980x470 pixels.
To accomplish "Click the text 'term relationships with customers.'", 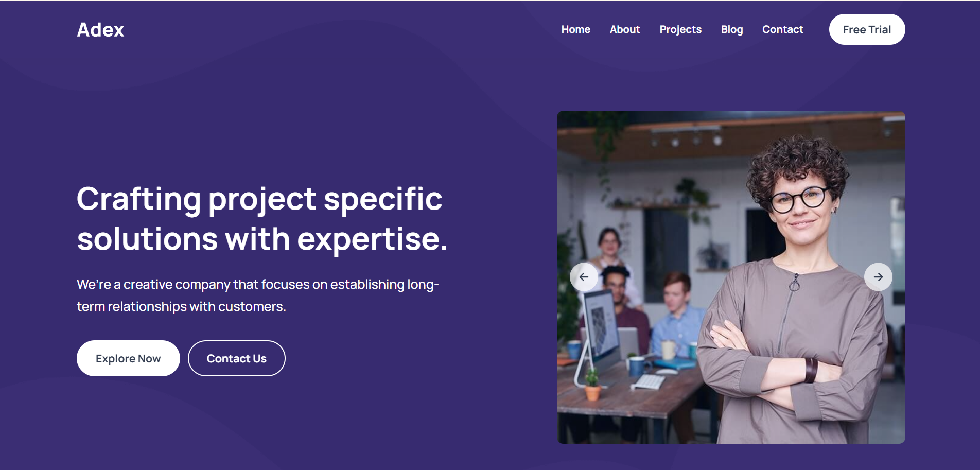I will (x=181, y=306).
